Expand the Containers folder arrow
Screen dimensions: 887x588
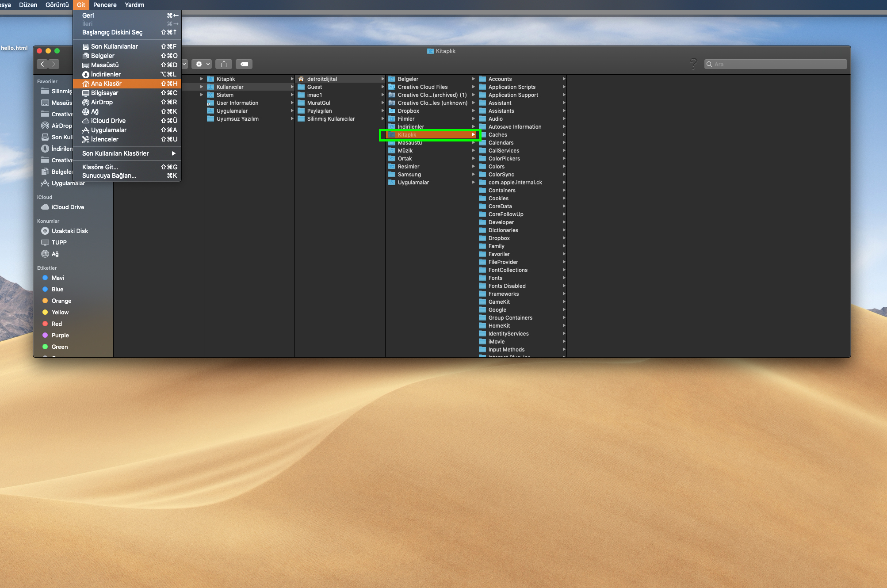pos(564,190)
